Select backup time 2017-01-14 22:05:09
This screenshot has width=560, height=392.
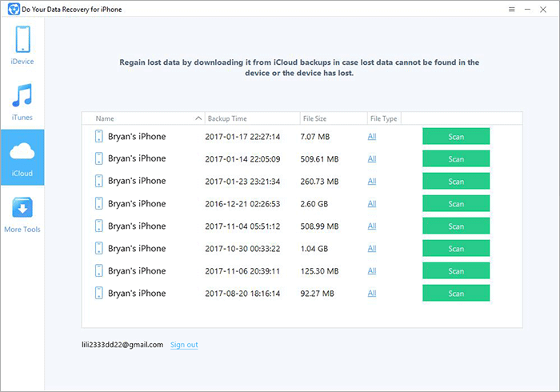tap(242, 159)
